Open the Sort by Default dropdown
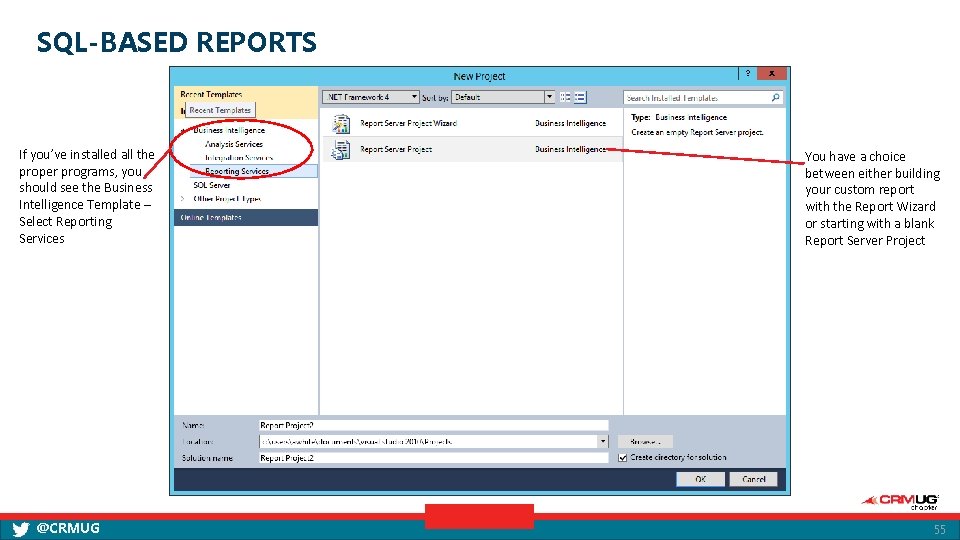 tap(503, 97)
